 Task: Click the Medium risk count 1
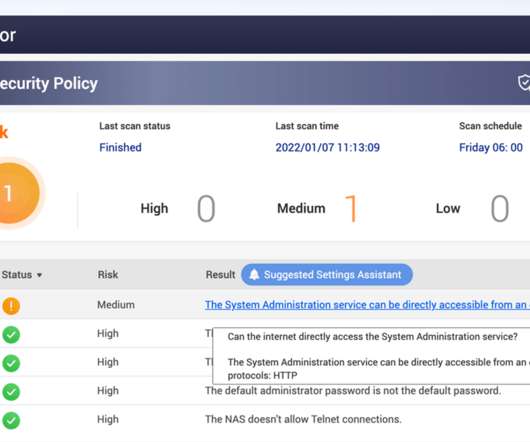click(x=351, y=208)
